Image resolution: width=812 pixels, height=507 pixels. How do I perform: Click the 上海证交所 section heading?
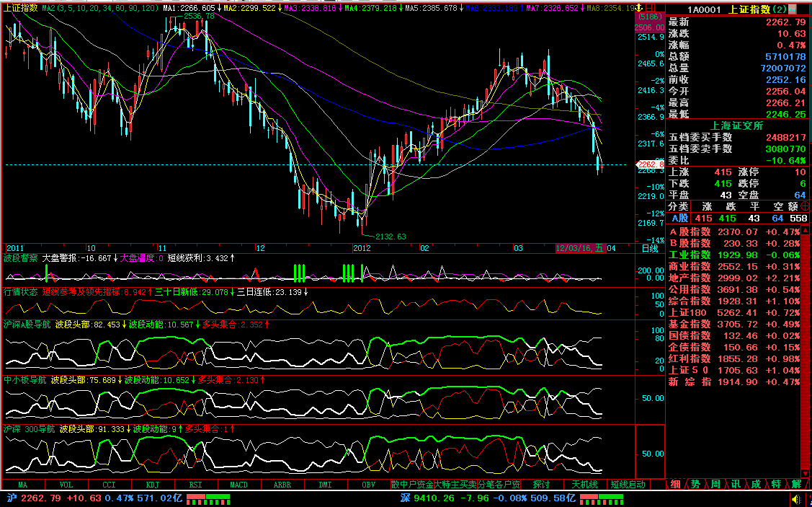pyautogui.click(x=736, y=125)
